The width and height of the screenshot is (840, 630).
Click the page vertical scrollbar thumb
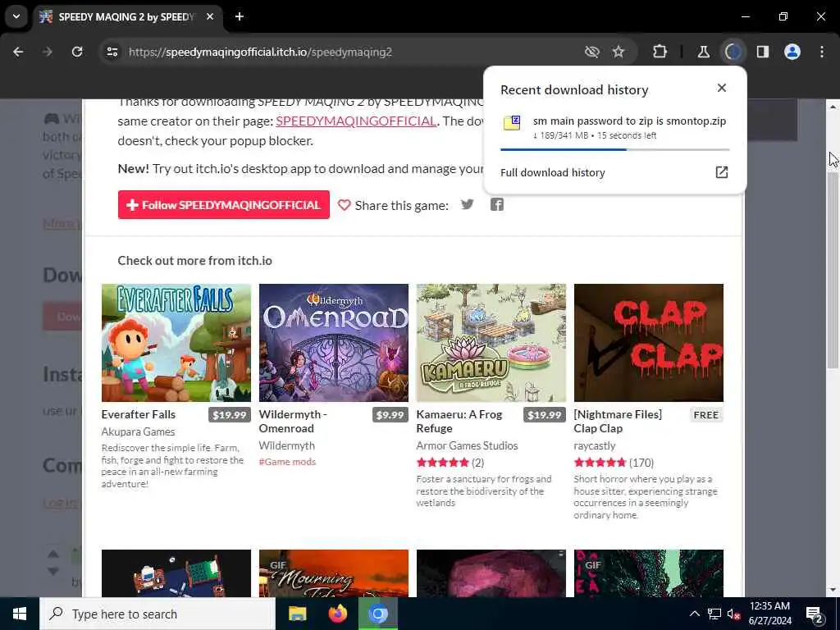[x=833, y=271]
